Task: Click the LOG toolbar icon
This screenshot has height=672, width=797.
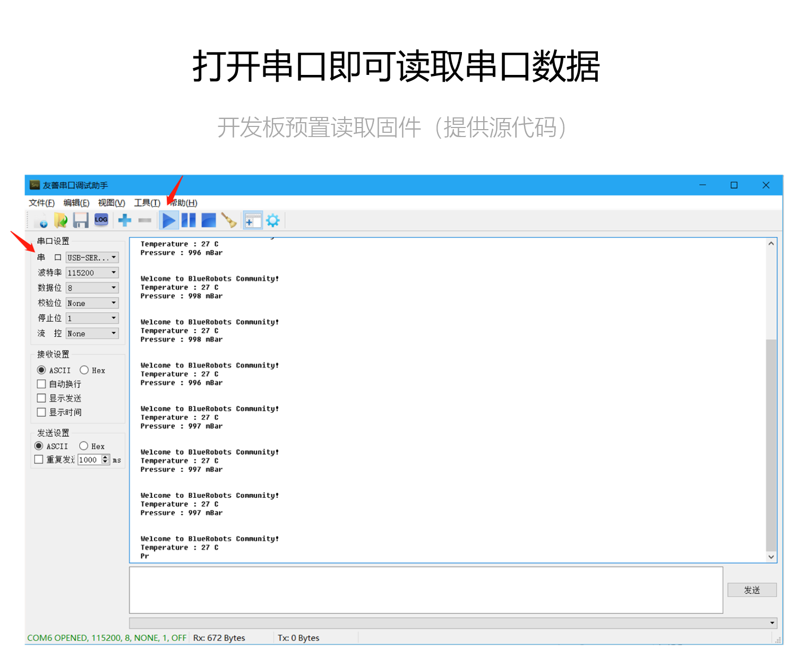Action: 101,220
